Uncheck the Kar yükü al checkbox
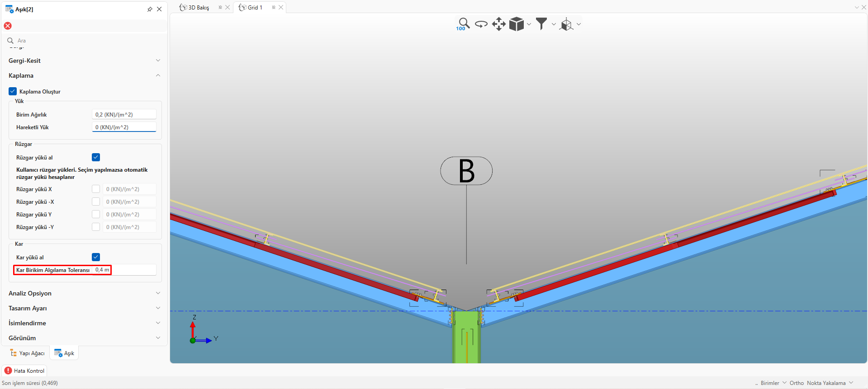Image resolution: width=868 pixels, height=389 pixels. [96, 257]
